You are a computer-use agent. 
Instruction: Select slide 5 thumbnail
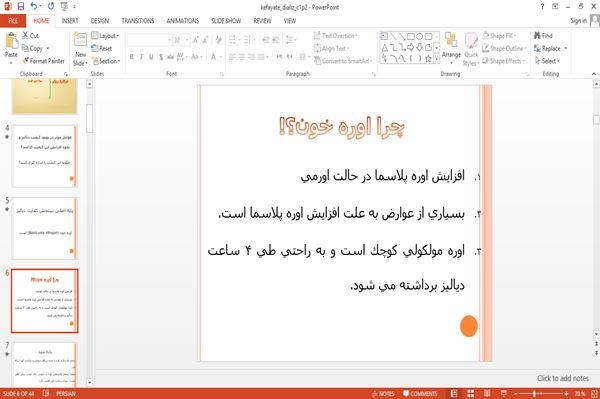[44, 228]
